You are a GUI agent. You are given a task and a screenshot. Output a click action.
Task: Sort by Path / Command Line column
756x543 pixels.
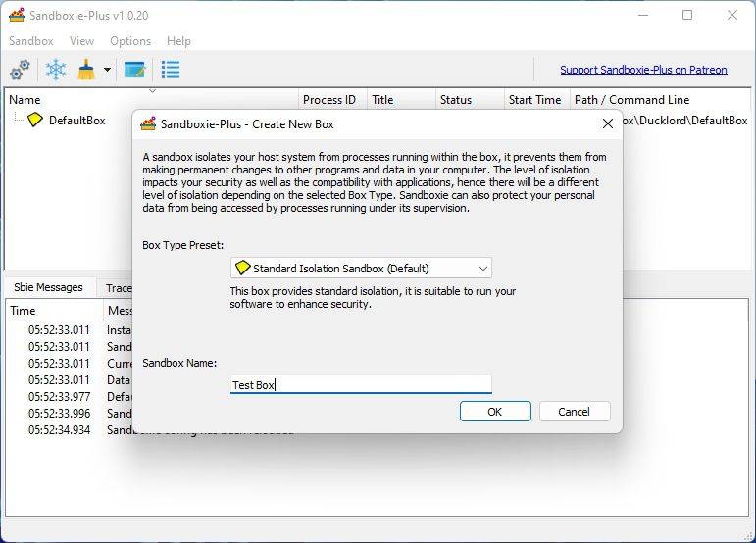click(660, 99)
